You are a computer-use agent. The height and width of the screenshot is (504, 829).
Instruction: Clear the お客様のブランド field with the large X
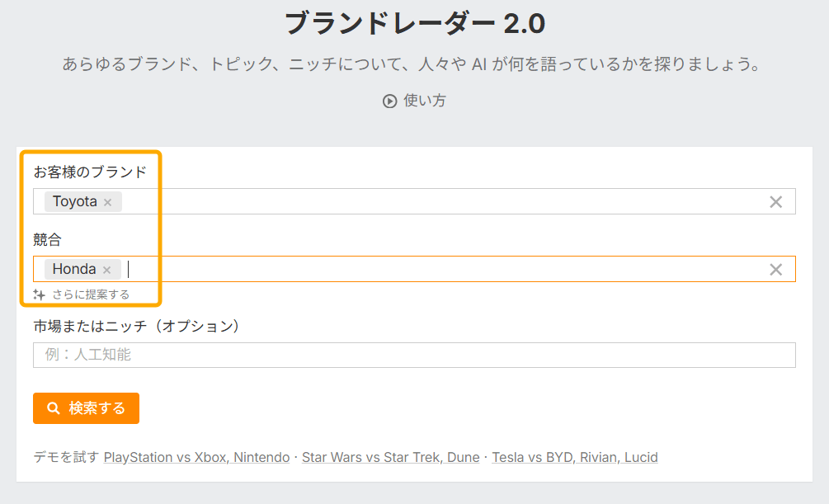pos(775,202)
